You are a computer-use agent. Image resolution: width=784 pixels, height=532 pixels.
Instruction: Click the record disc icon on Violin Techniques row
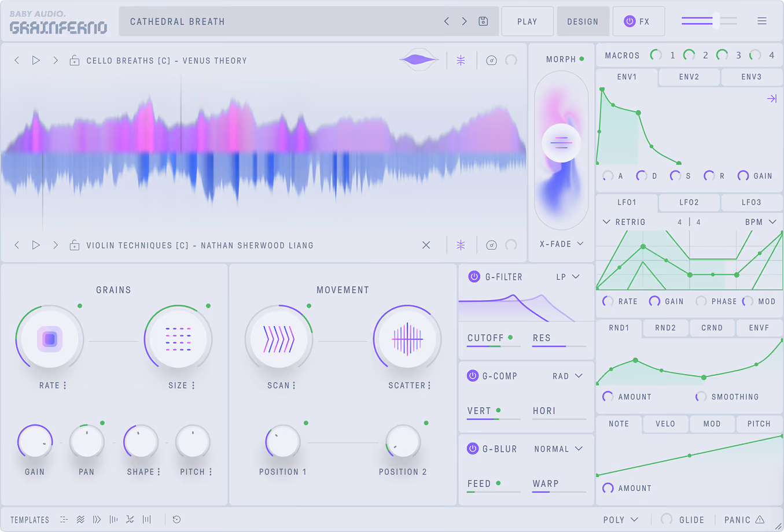491,245
